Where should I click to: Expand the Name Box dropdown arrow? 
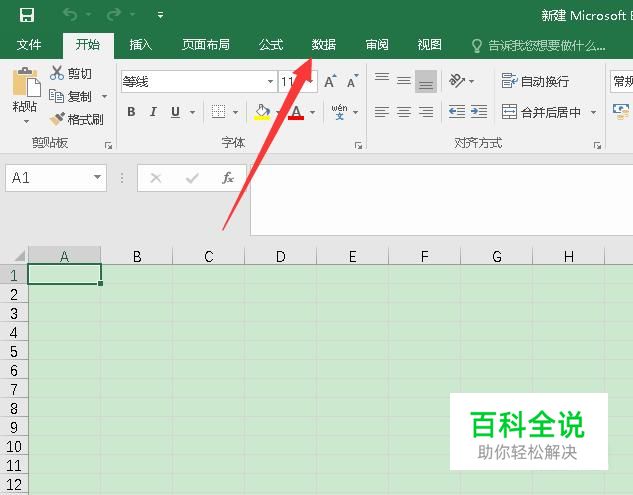pyautogui.click(x=97, y=177)
